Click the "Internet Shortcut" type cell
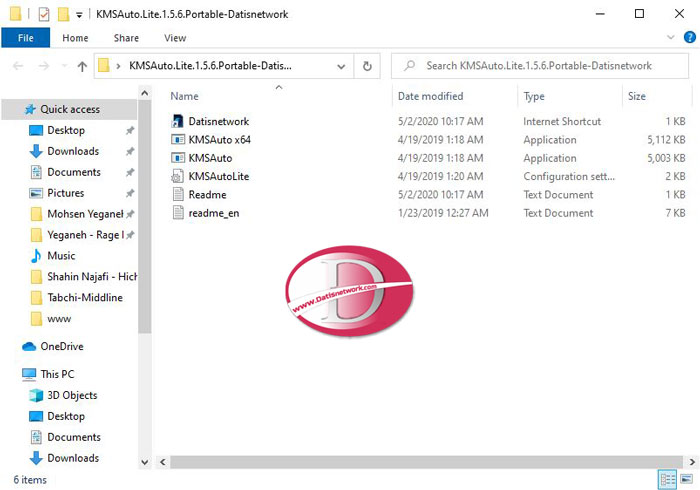700x490 pixels. point(562,121)
